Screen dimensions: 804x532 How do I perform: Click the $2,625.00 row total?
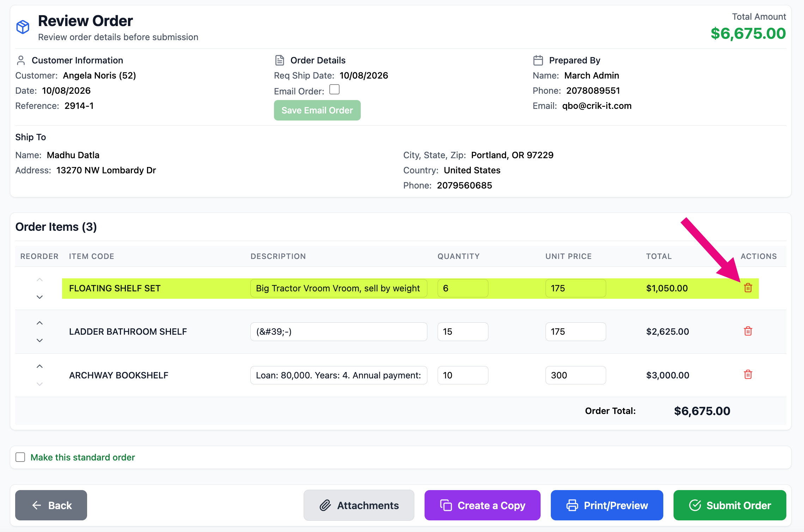click(x=668, y=332)
